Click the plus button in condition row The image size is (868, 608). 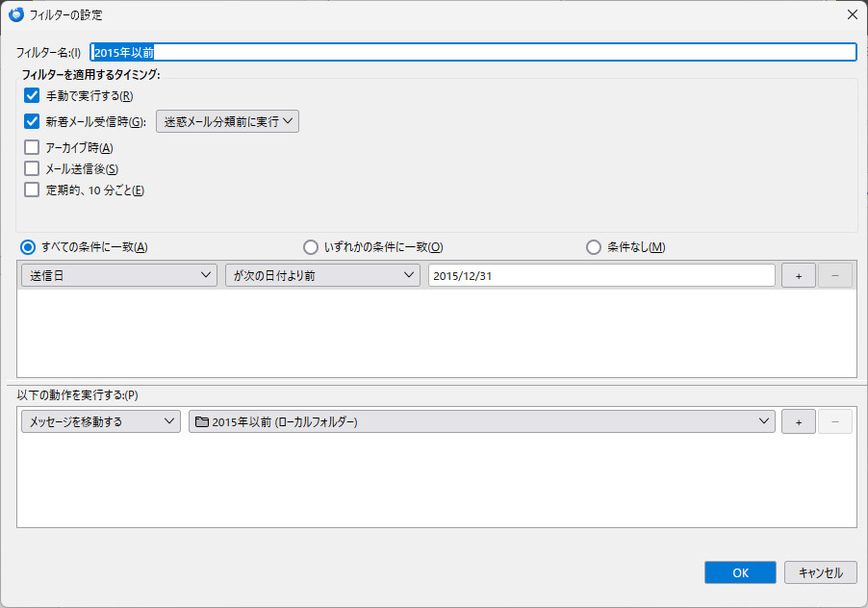coord(798,275)
